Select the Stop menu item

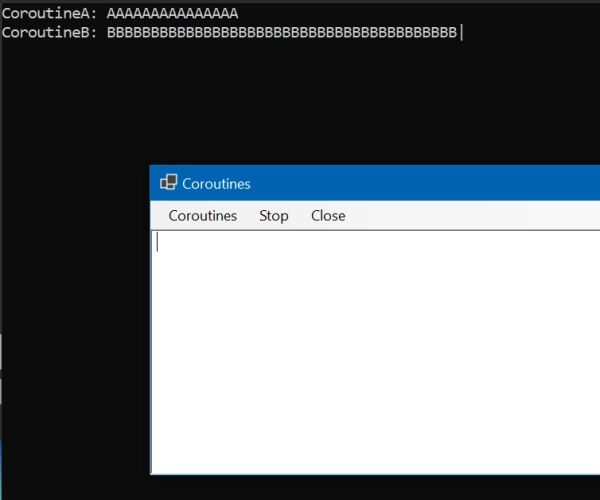(x=274, y=216)
